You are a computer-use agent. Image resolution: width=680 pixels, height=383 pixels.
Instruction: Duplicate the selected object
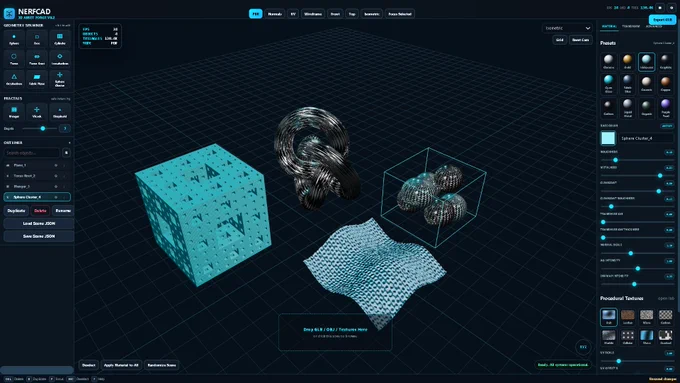pyautogui.click(x=16, y=211)
